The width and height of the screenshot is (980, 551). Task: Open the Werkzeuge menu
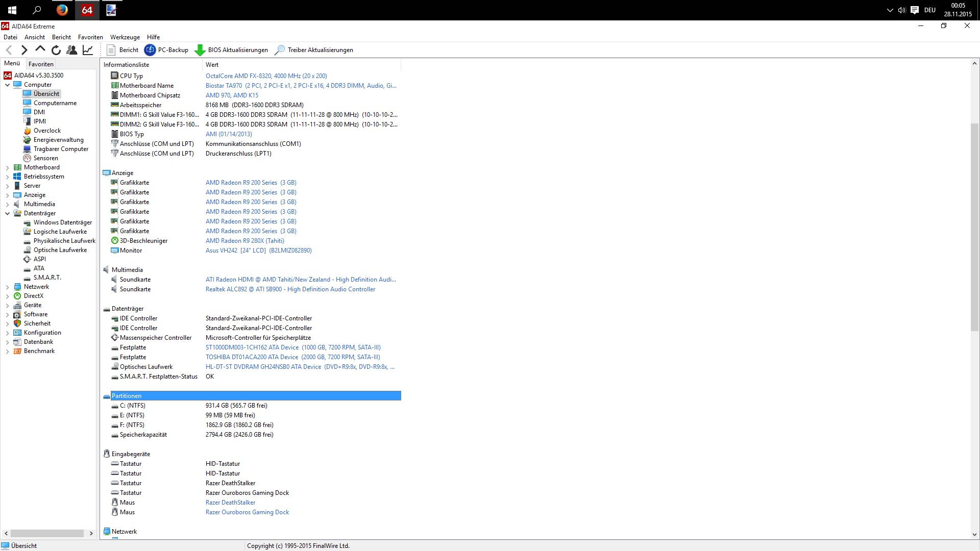125,37
